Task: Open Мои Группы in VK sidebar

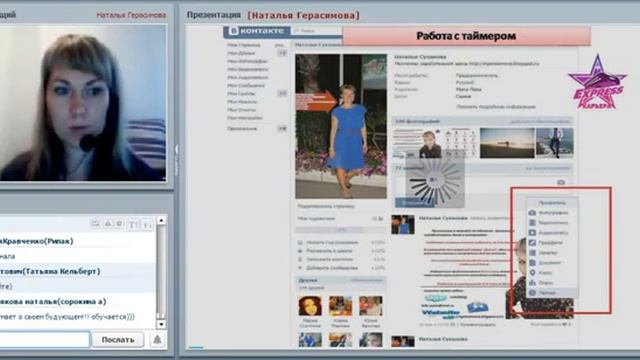Action: (241, 94)
